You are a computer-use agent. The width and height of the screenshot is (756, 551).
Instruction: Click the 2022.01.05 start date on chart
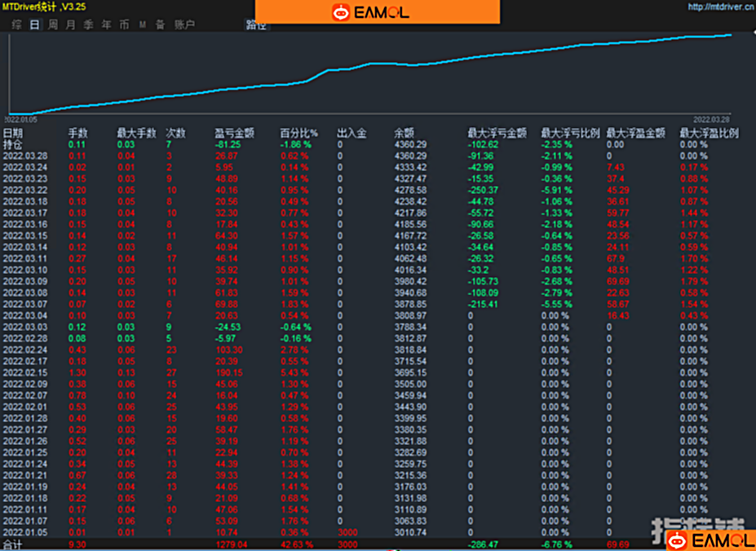point(22,119)
